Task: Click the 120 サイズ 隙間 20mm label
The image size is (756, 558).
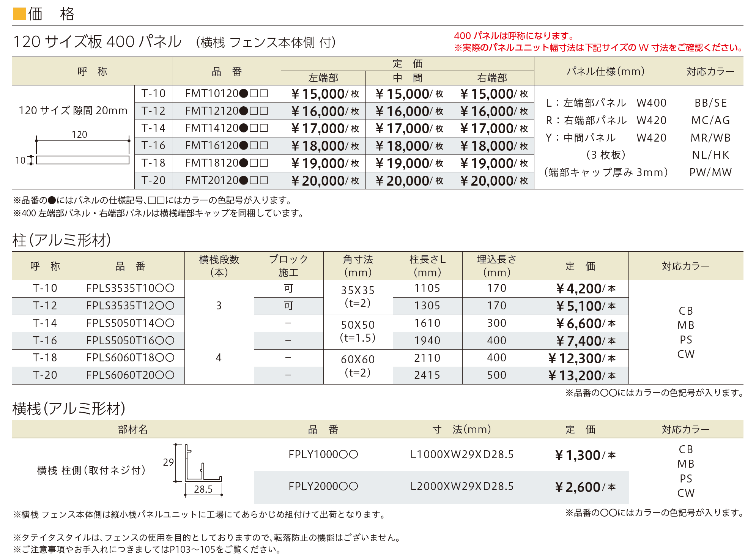Action: tap(73, 110)
